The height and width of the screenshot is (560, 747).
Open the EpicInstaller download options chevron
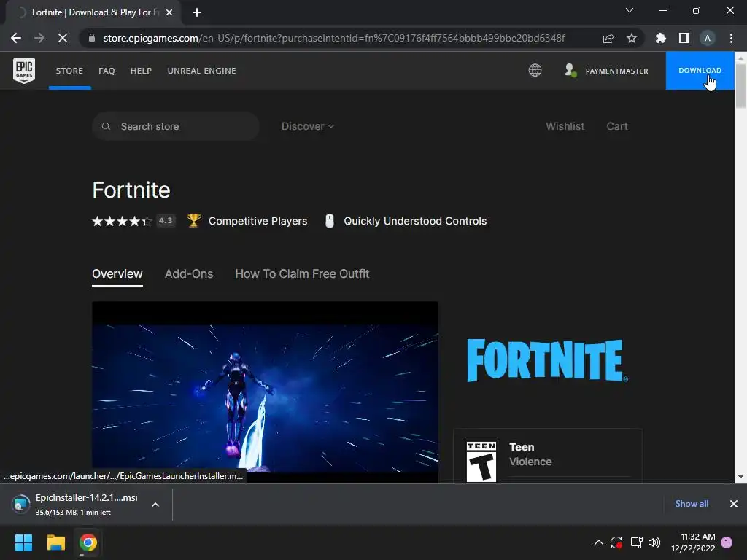[155, 505]
